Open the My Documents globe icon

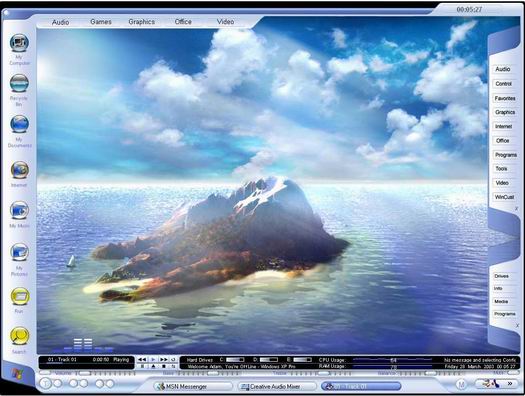[x=19, y=124]
